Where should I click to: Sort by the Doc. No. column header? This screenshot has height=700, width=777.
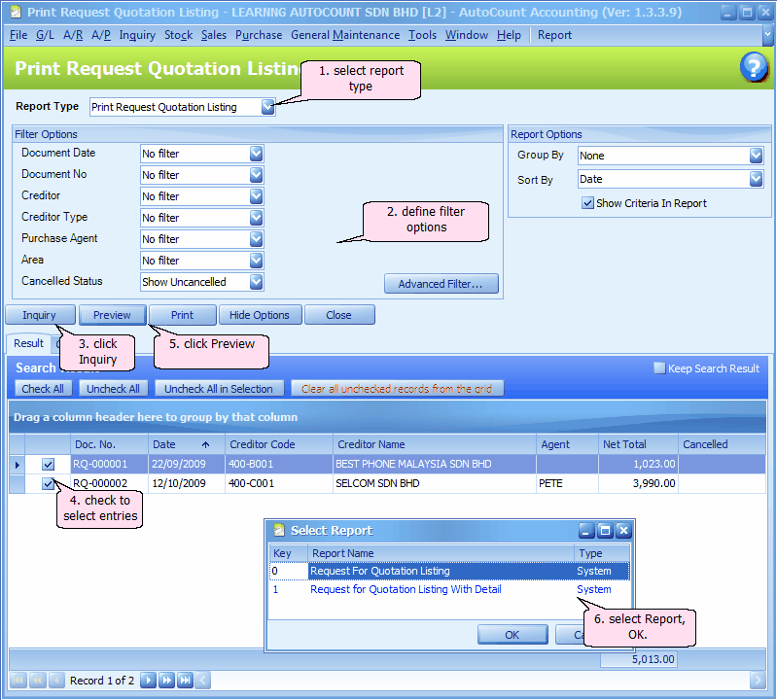coord(109,444)
